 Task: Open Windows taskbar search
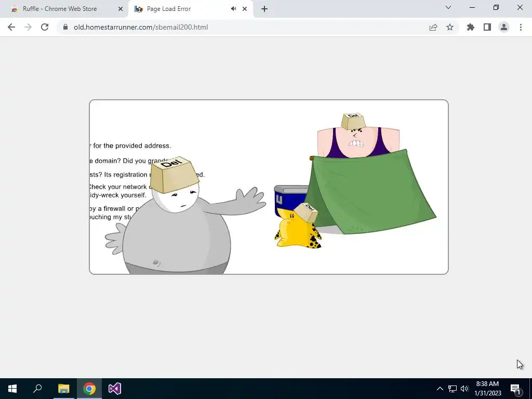click(x=37, y=389)
